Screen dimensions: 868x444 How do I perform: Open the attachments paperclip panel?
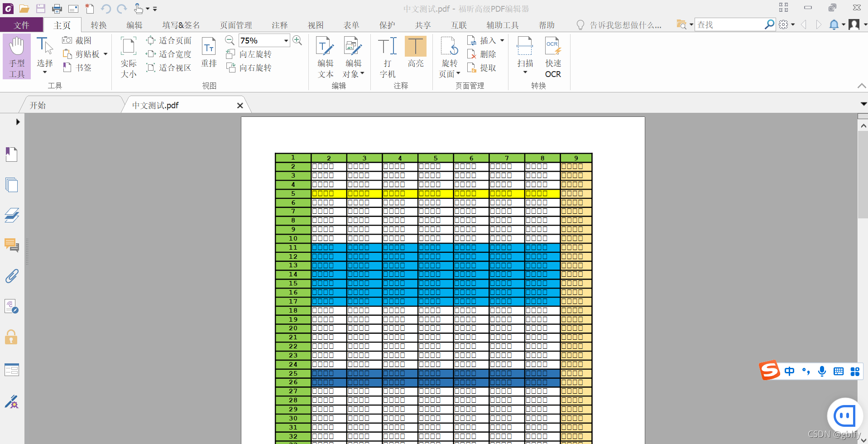11,276
